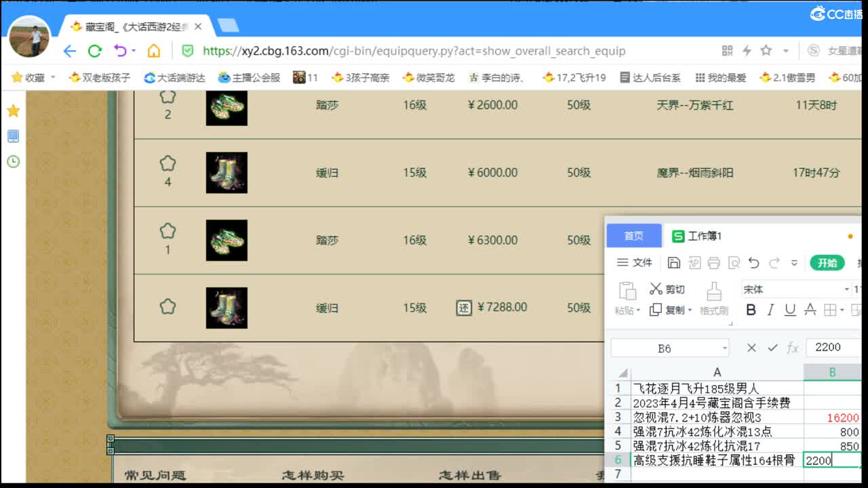868x488 pixels.
Task: Open the sidebar favorites star
Action: (x=13, y=110)
